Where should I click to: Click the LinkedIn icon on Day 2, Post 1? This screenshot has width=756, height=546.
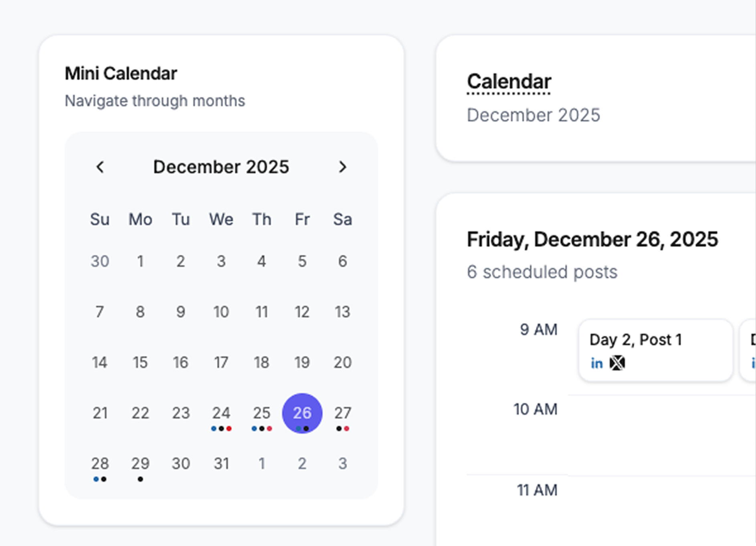click(596, 363)
